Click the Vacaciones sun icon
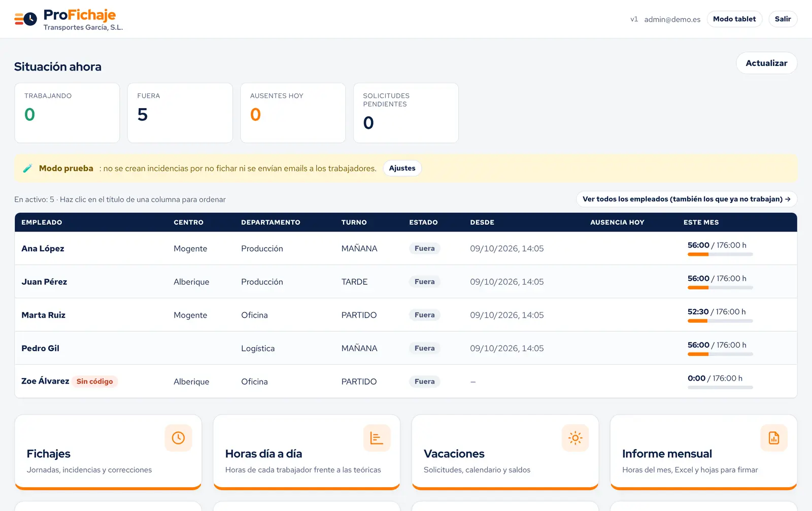Screen dimensions: 812x511 575,438
